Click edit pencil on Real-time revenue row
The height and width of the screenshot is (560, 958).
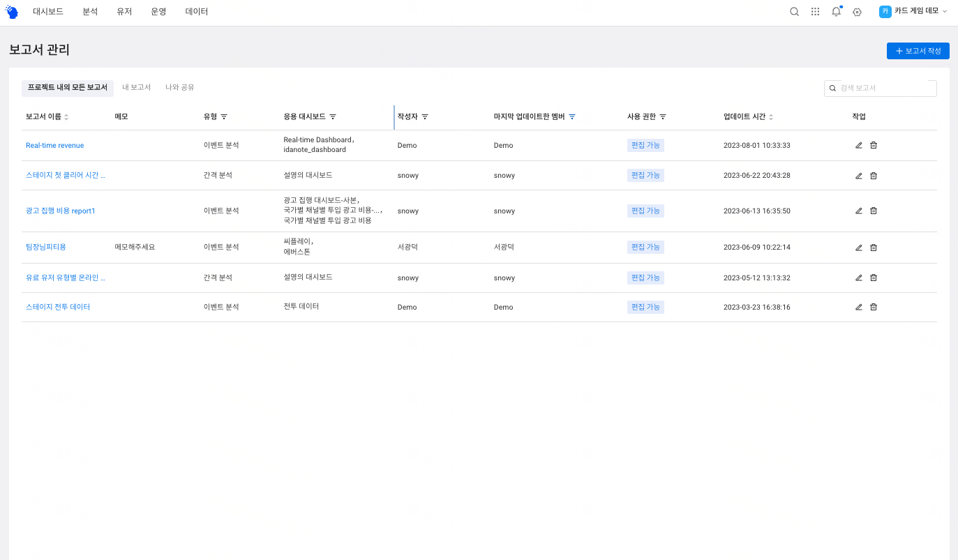point(858,144)
